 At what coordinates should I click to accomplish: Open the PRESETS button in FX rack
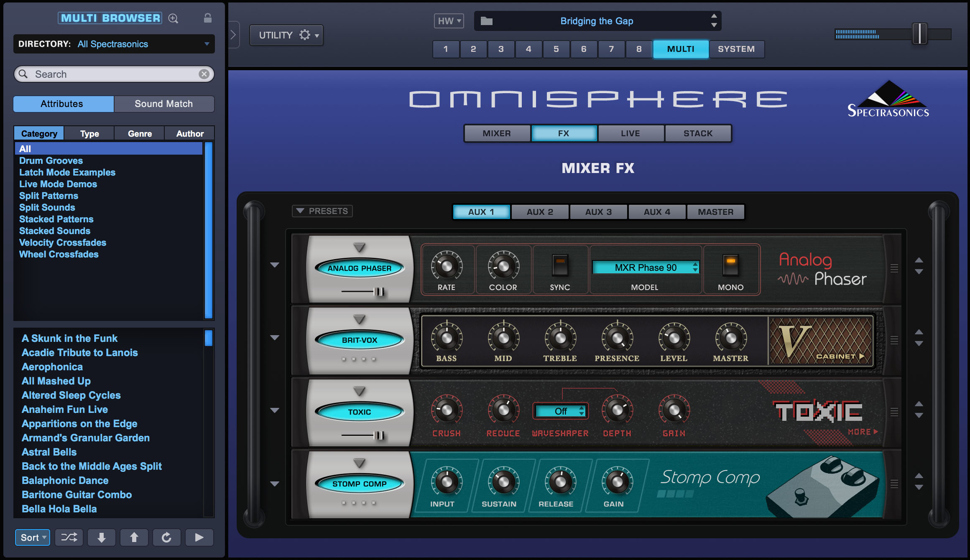tap(322, 211)
